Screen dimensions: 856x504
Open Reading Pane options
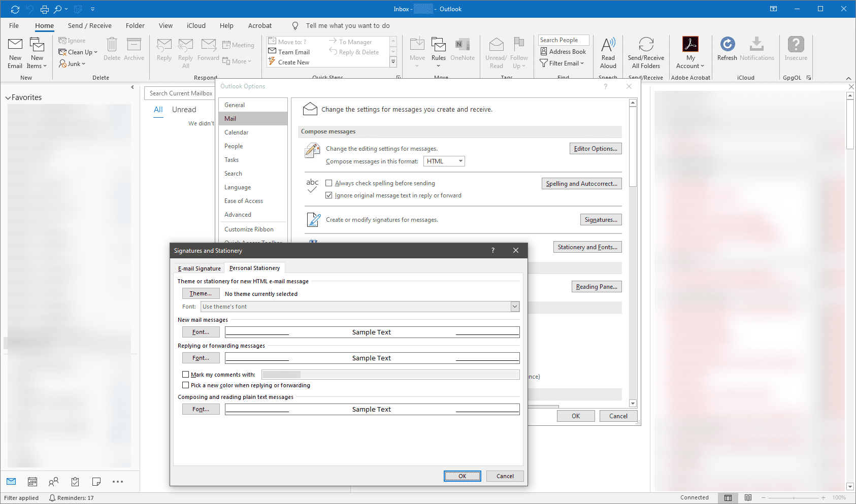(597, 287)
